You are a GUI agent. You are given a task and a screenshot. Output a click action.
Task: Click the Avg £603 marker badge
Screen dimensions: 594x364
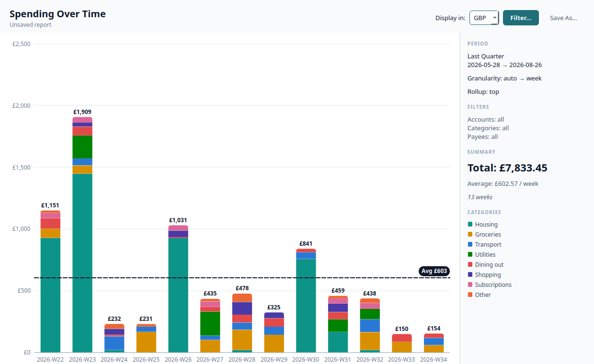click(x=434, y=271)
